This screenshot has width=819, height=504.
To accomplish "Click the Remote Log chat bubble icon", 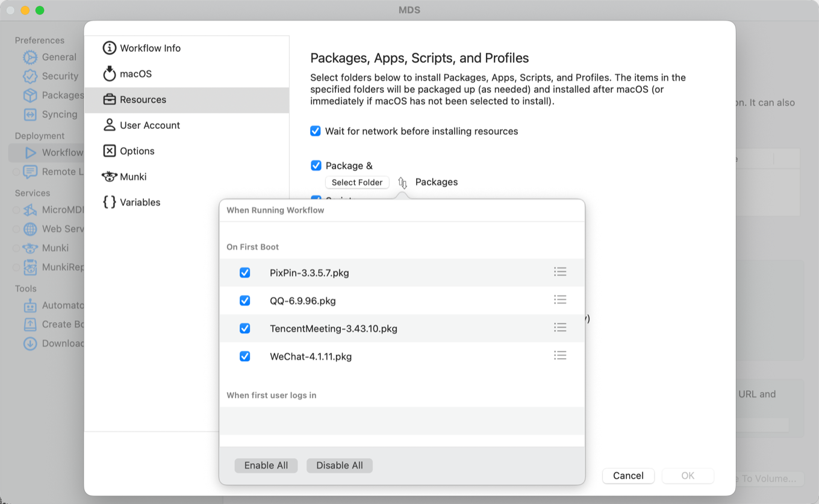I will (x=30, y=172).
